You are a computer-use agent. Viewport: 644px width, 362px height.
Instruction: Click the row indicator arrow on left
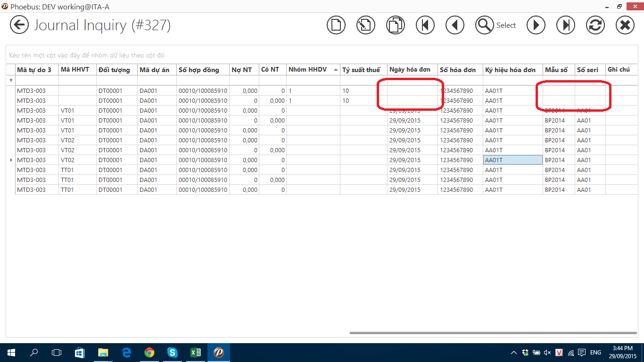(x=11, y=160)
